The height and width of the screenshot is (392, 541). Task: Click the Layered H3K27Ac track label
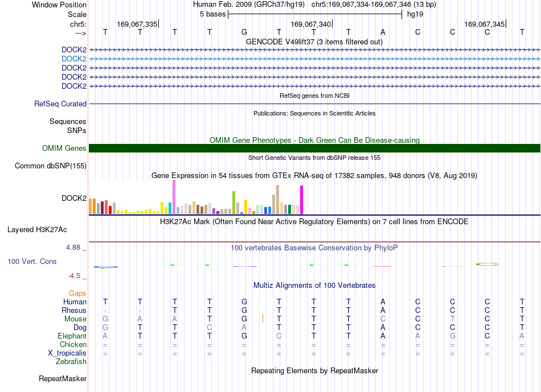coord(37,230)
